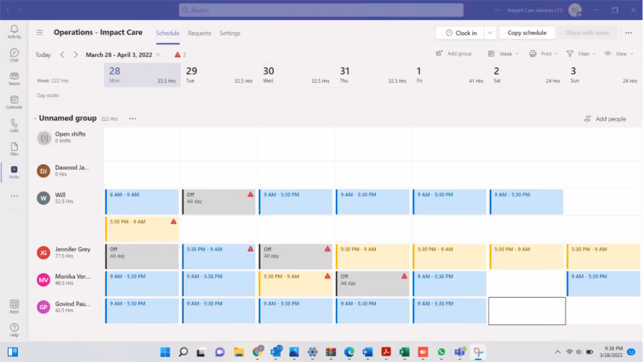The width and height of the screenshot is (644, 362).
Task: Open the Filter dropdown
Action: point(581,54)
